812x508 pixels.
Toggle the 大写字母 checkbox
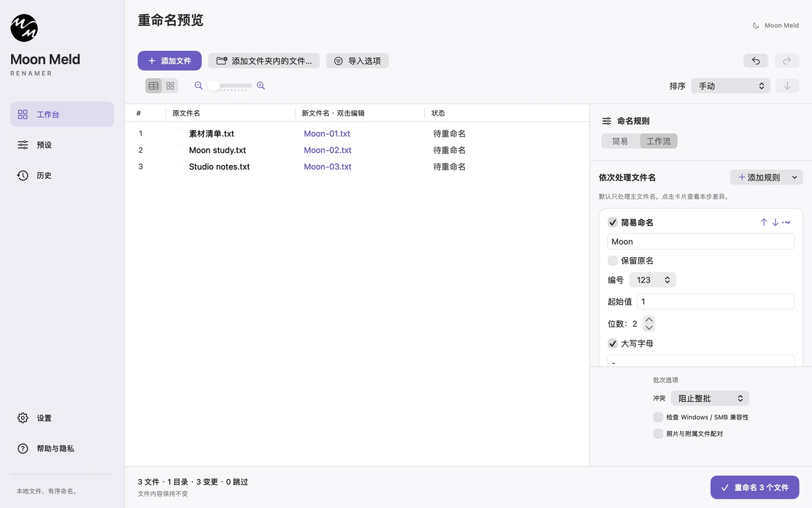tap(613, 343)
